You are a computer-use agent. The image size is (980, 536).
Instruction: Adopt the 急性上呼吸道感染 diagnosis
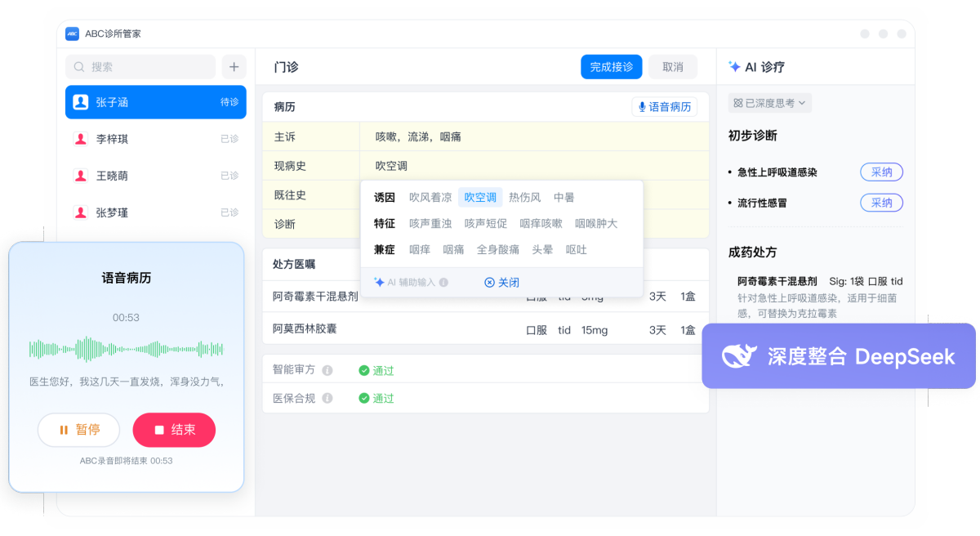pos(881,172)
